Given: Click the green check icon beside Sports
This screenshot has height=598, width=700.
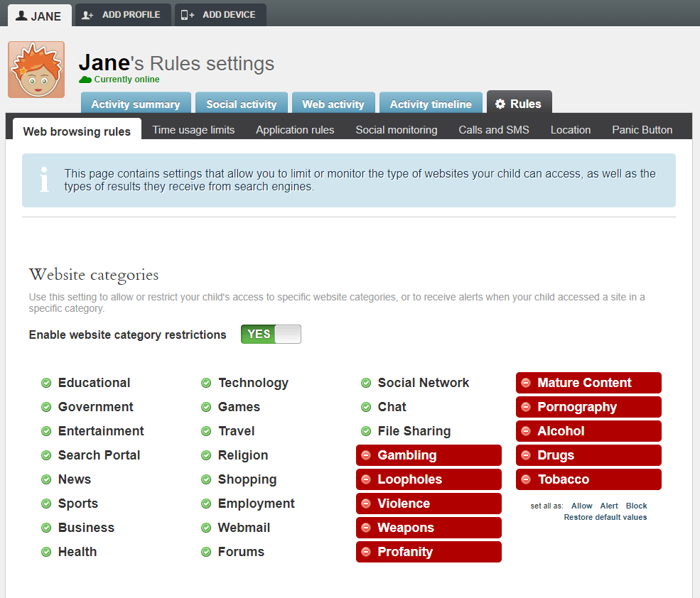Looking at the screenshot, I should (46, 504).
